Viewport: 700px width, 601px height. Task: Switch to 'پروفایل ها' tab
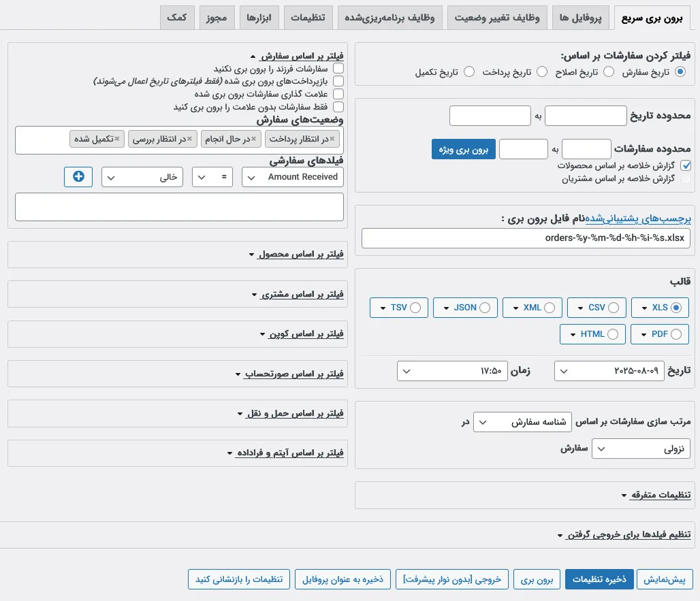580,18
